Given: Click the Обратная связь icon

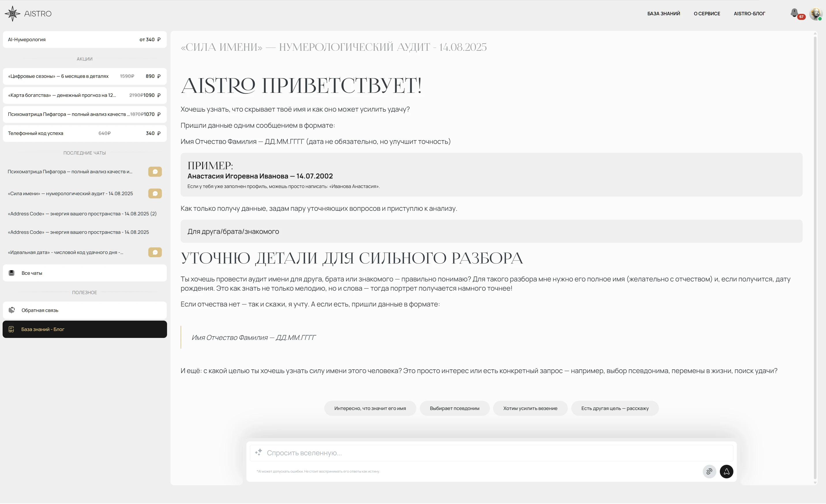Looking at the screenshot, I should pos(12,310).
